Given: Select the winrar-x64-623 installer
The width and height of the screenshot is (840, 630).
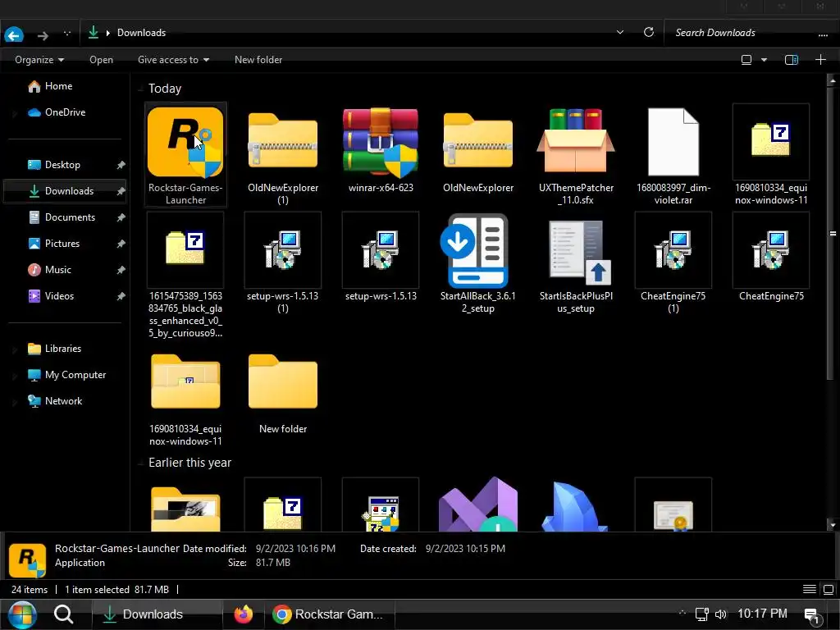Looking at the screenshot, I should [381, 150].
